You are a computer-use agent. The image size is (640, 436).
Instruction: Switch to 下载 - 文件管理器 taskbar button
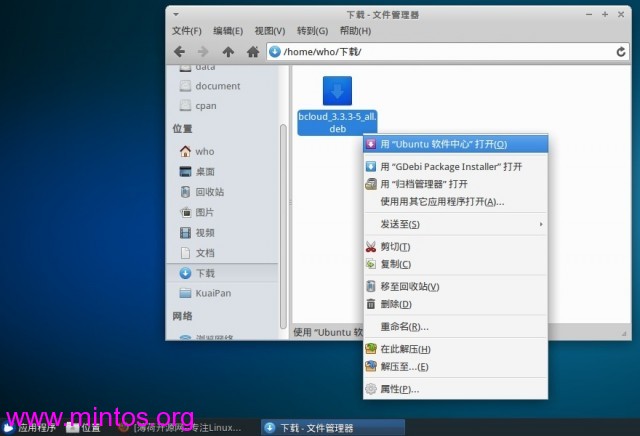pos(333,428)
